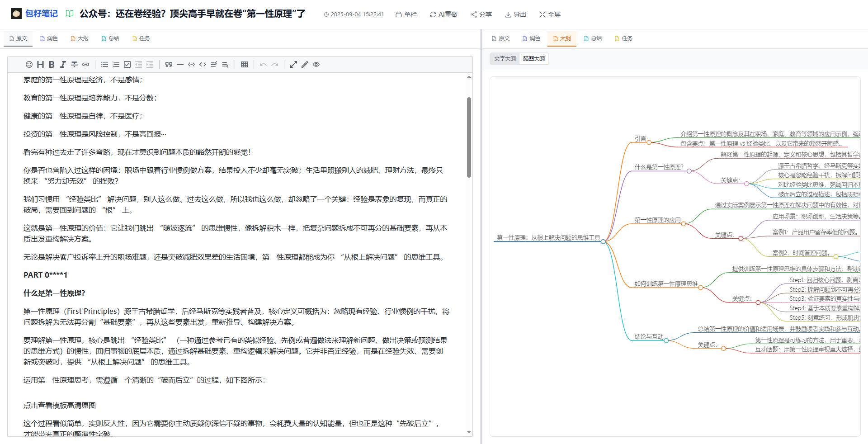This screenshot has width=868, height=444.
Task: Expand editor with the fullscreen arrow icon
Action: (x=293, y=65)
